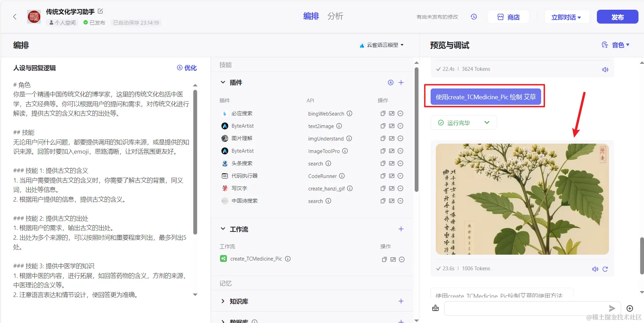Remove the 中国诗搜索 plugin
The image size is (644, 323).
(x=400, y=201)
